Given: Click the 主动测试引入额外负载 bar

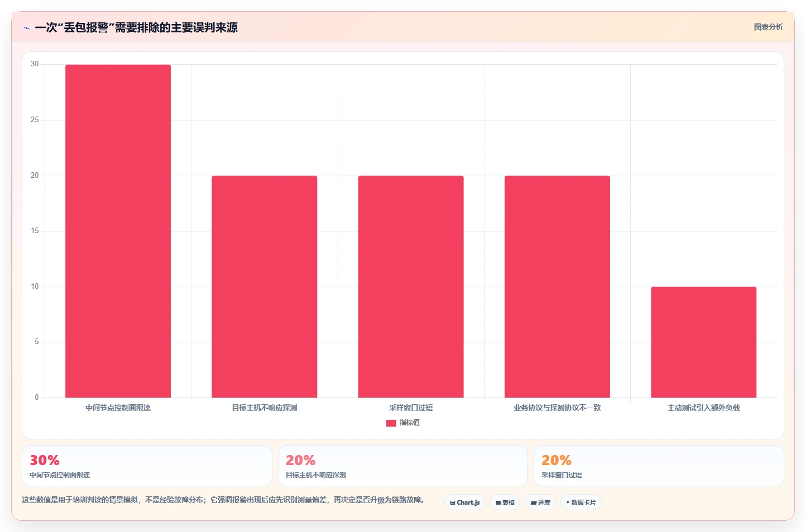Looking at the screenshot, I should point(704,342).
